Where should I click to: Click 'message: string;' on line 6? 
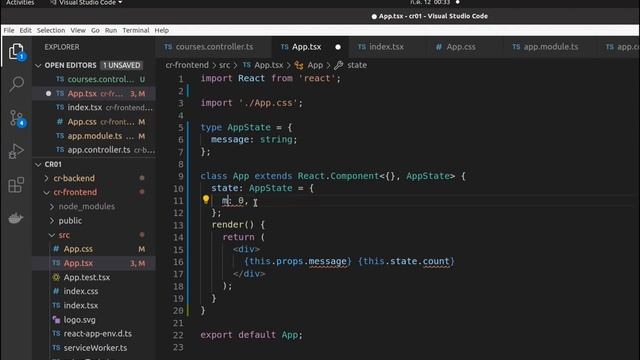point(254,140)
